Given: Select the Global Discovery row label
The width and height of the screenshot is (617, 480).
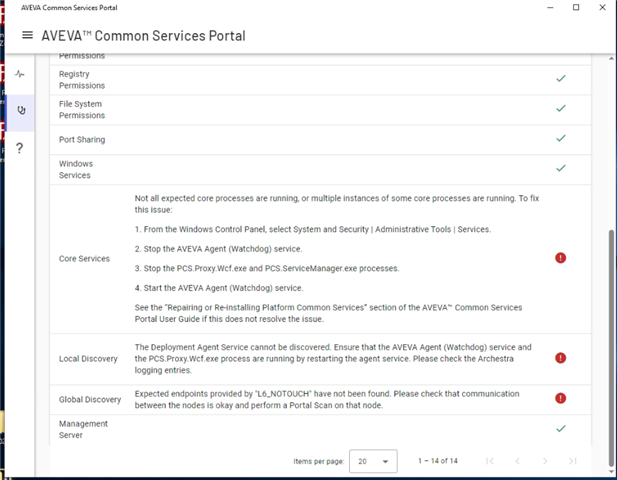Looking at the screenshot, I should pos(90,400).
